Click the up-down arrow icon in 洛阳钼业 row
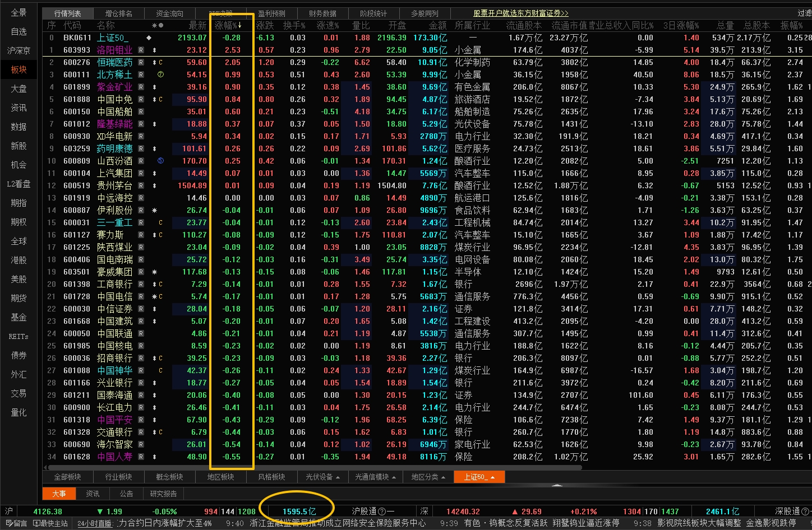 click(155, 50)
